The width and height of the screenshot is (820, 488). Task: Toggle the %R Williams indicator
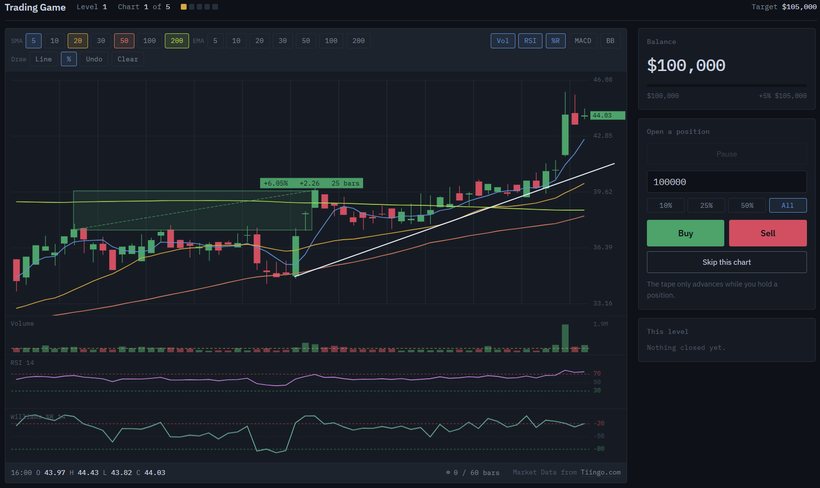tap(555, 41)
